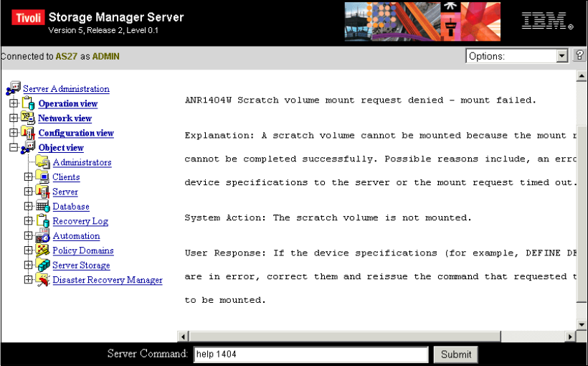Expand the Network view node
This screenshot has width=588, height=366.
coord(14,118)
